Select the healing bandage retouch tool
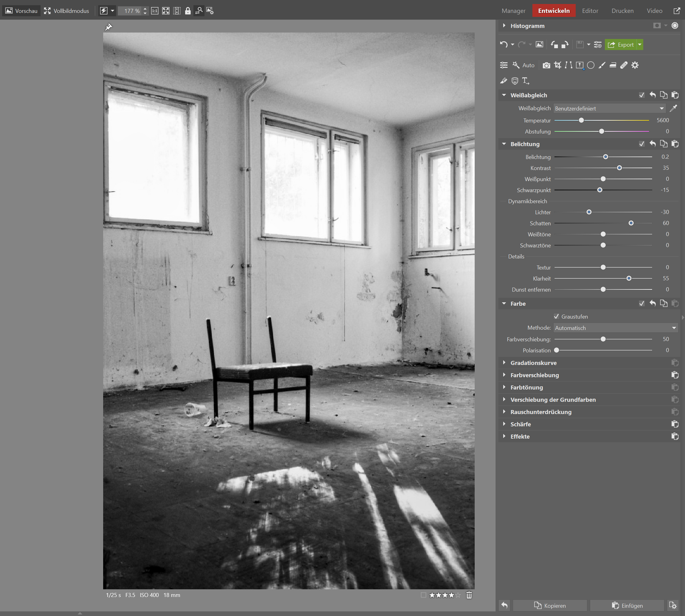 pyautogui.click(x=624, y=65)
